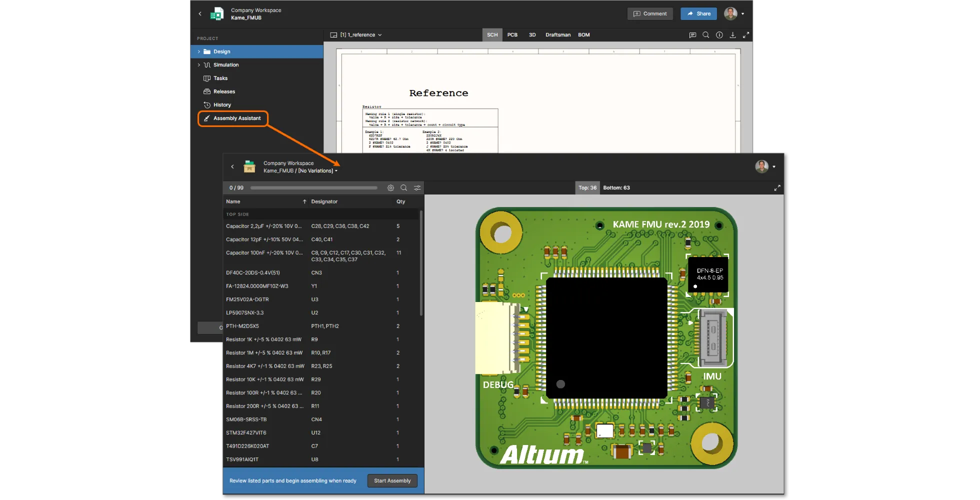Viewport: 980px width, 500px height.
Task: Click the Name column header
Action: click(x=233, y=202)
